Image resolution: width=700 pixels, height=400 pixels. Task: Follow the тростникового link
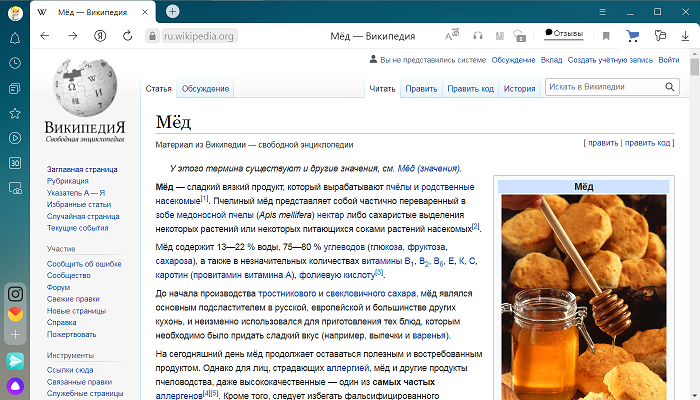287,293
